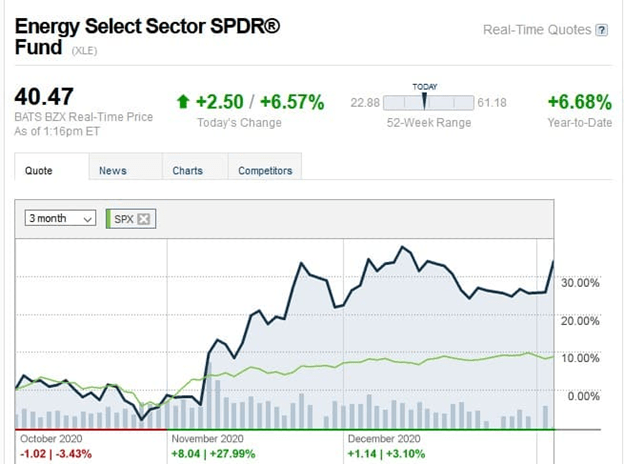Click the Today's Change +6.57% value

(292, 101)
